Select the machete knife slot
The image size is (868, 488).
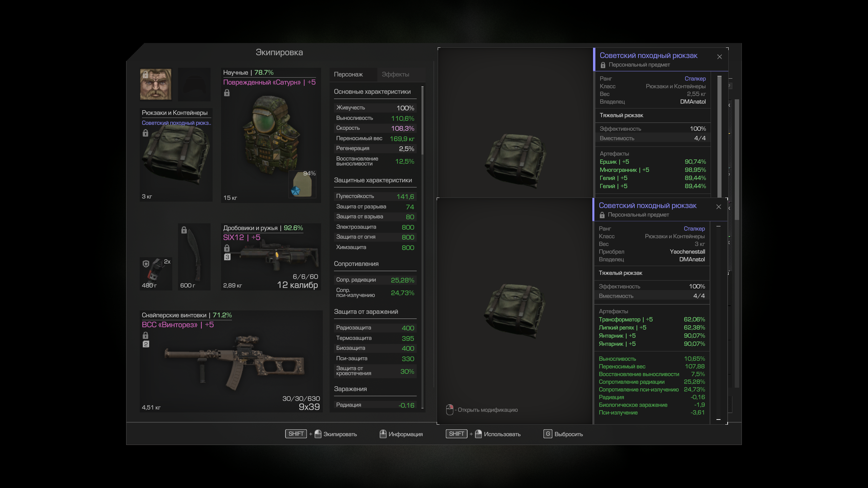click(x=194, y=257)
